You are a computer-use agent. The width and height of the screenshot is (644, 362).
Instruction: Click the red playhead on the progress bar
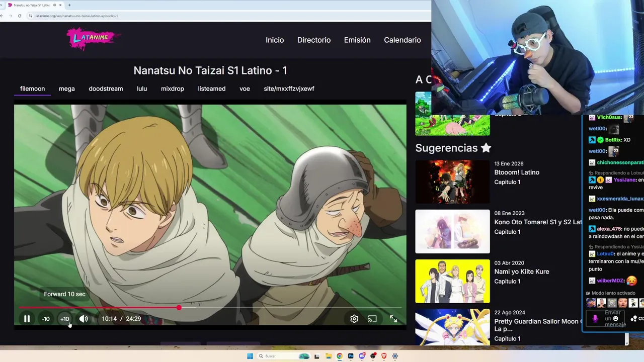(x=179, y=307)
